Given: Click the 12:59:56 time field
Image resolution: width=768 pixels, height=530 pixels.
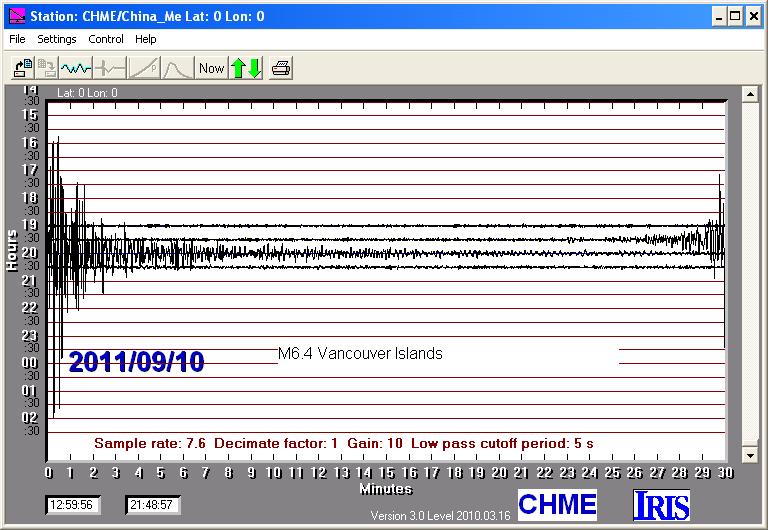Looking at the screenshot, I should [x=73, y=505].
